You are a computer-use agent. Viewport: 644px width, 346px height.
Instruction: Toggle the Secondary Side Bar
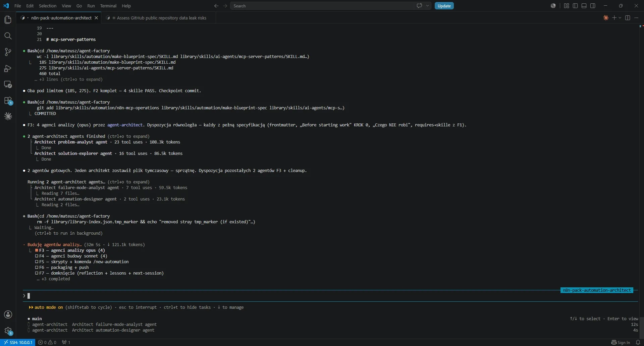(593, 6)
